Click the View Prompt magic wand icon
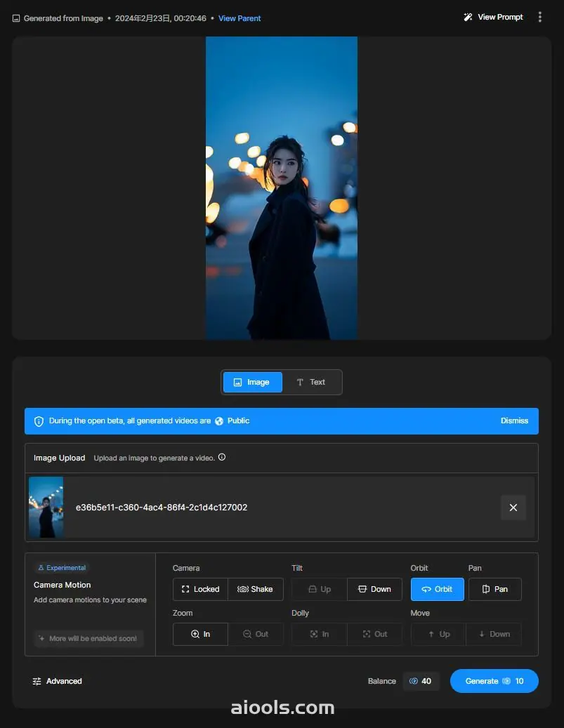The width and height of the screenshot is (564, 728). 468,18
